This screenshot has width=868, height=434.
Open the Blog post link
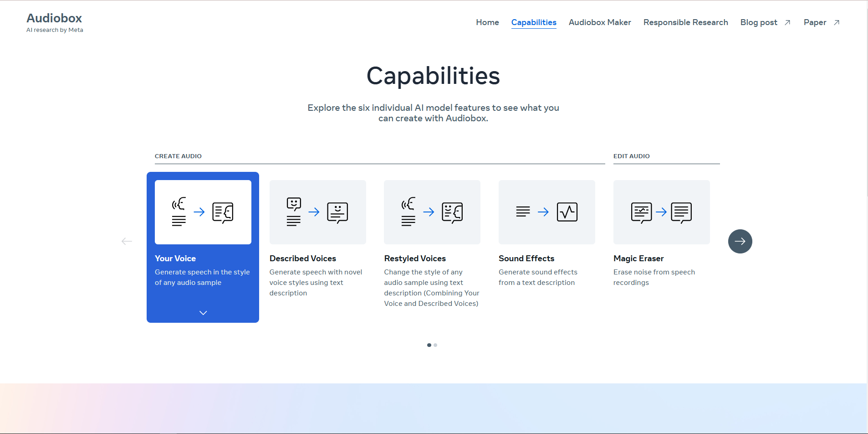point(759,22)
